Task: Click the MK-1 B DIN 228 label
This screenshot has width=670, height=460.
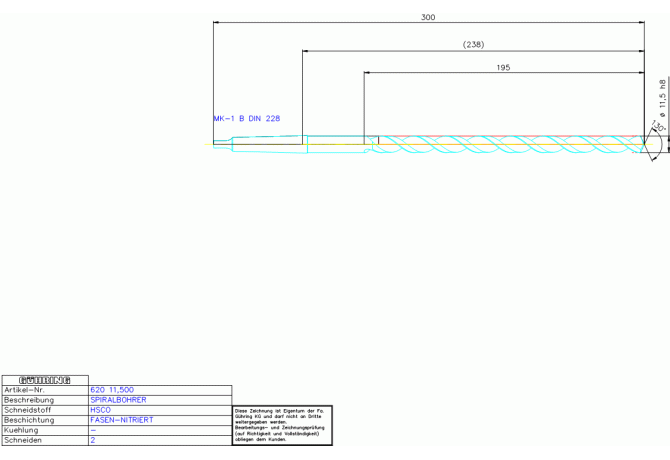Action: 246,118
